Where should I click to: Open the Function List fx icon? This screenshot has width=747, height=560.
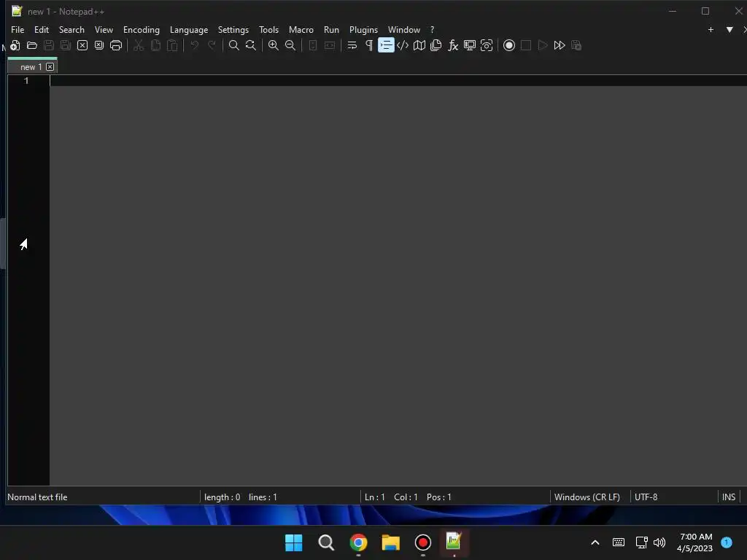point(453,45)
